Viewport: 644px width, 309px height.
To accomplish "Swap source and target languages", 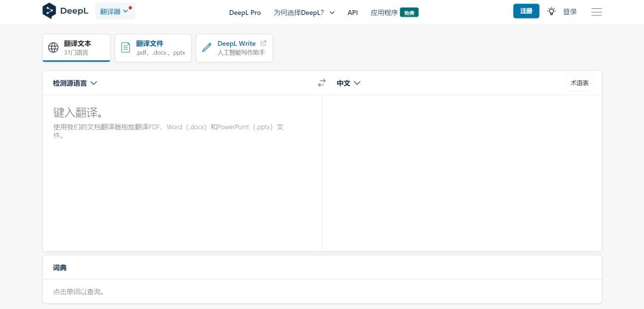I will tap(322, 83).
